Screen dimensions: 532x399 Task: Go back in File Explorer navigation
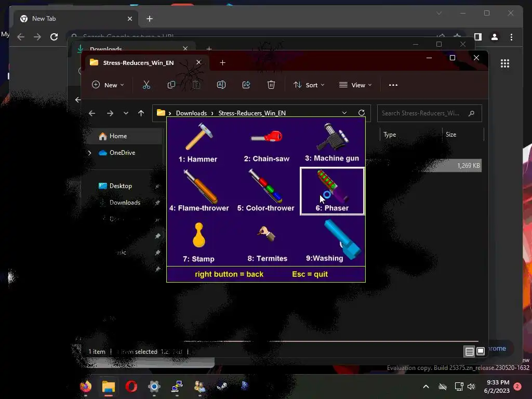92,113
